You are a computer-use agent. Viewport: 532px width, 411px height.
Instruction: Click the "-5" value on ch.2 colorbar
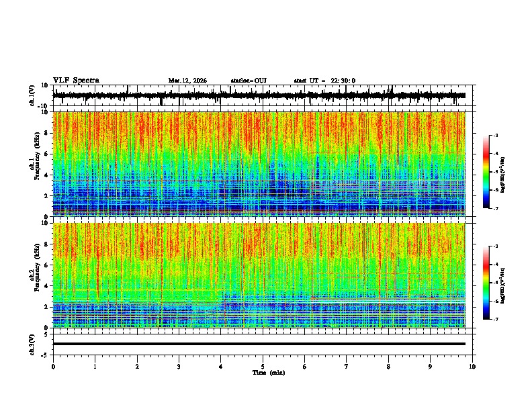[x=495, y=283]
